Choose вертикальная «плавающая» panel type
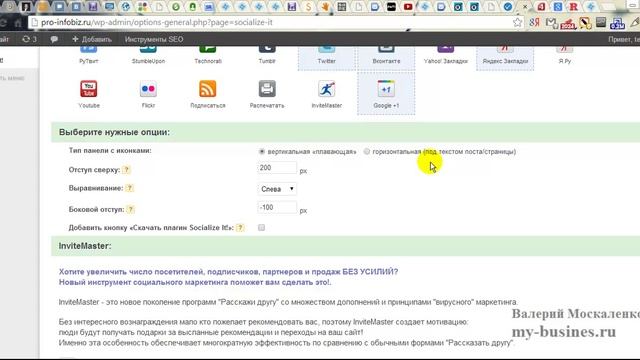640x360 pixels. (262, 151)
